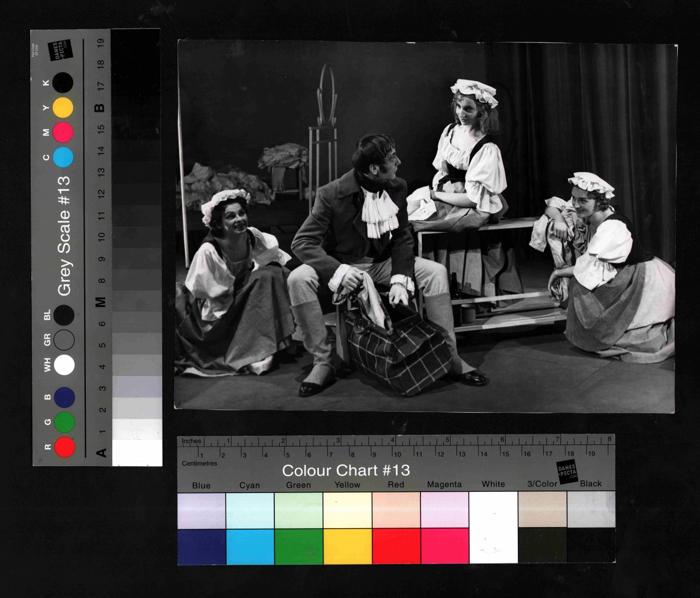
Task: Select the yellow circle labeled Y
Action: [63, 108]
